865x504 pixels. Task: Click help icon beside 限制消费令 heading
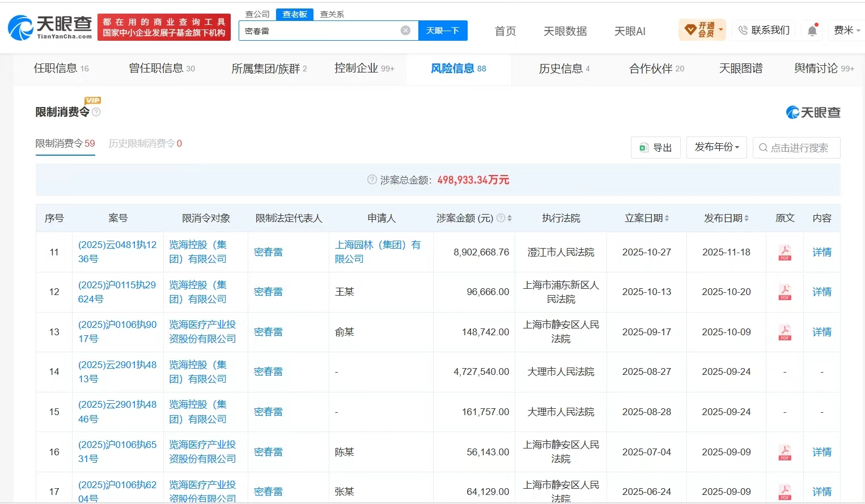96,112
